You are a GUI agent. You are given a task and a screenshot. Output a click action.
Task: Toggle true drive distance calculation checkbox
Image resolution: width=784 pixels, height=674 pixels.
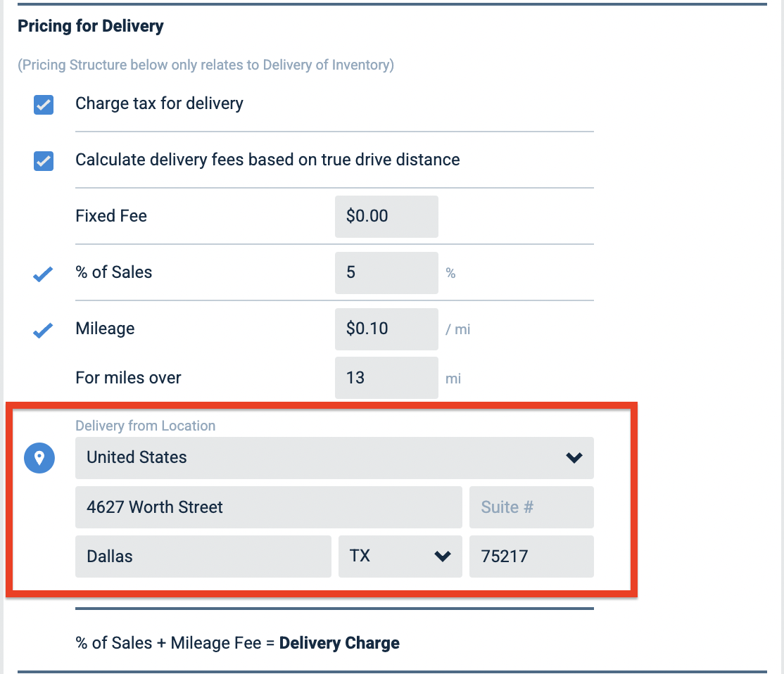pos(44,161)
